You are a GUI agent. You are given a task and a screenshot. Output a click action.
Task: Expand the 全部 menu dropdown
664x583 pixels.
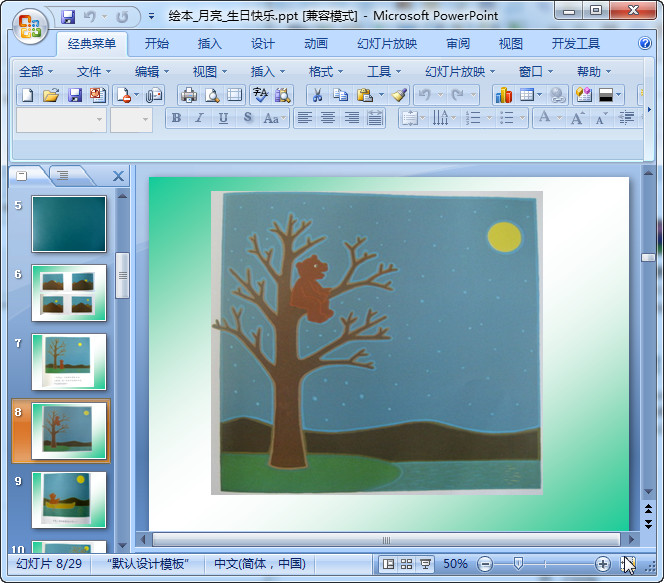coord(36,72)
